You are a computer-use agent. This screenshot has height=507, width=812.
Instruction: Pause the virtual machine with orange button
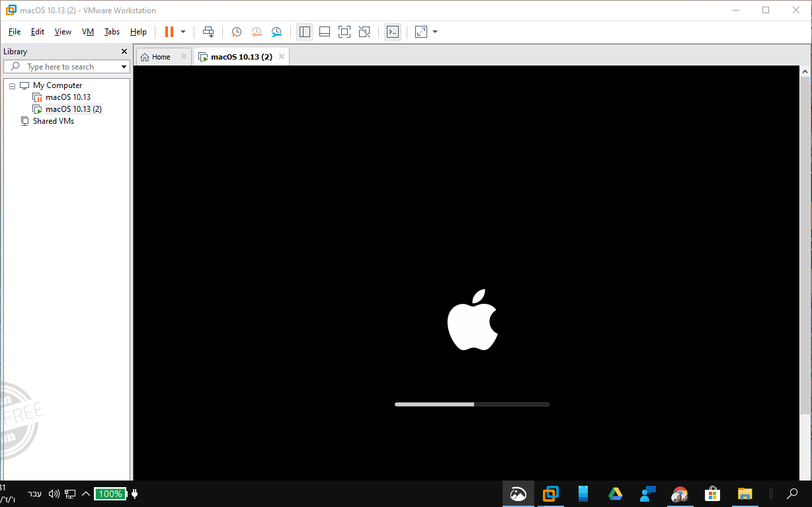tap(169, 32)
